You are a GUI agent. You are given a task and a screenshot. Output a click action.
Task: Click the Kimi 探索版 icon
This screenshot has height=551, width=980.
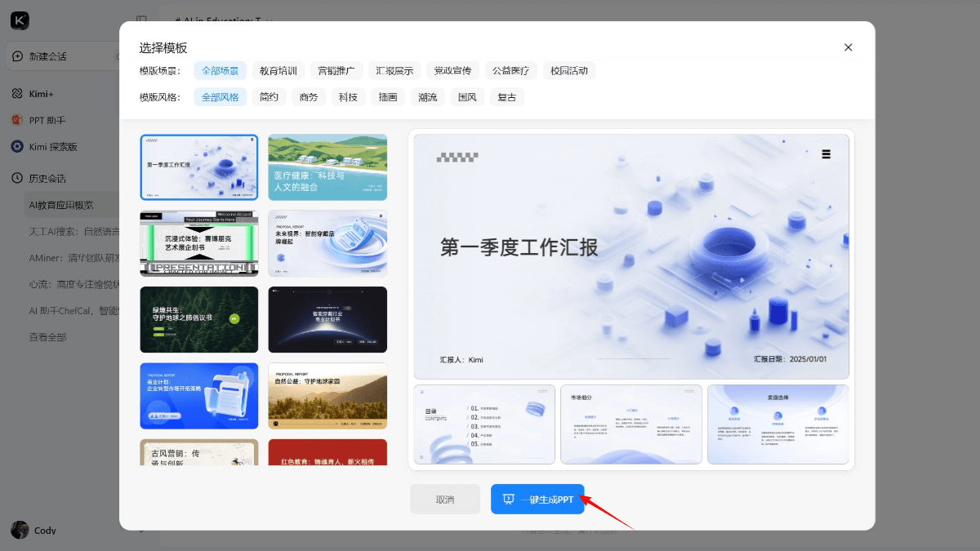click(17, 147)
